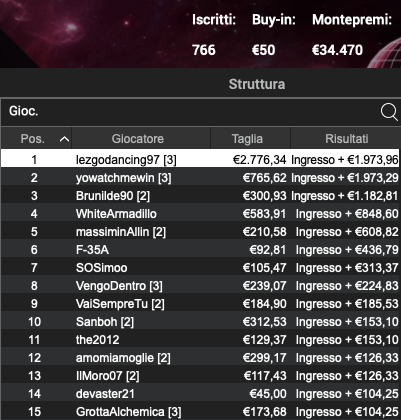Select player lezgodancing97 row
The width and height of the screenshot is (401, 420).
click(200, 159)
